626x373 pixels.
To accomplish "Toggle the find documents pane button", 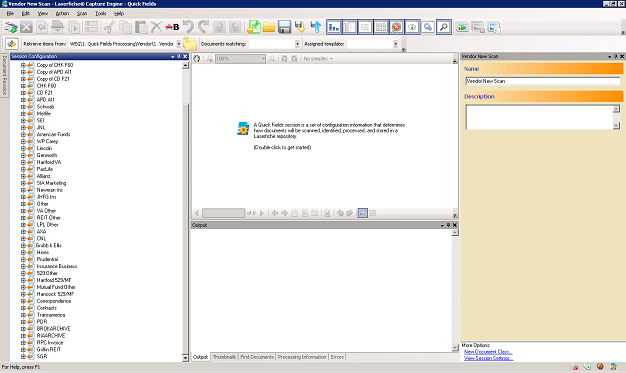I will click(x=428, y=27).
